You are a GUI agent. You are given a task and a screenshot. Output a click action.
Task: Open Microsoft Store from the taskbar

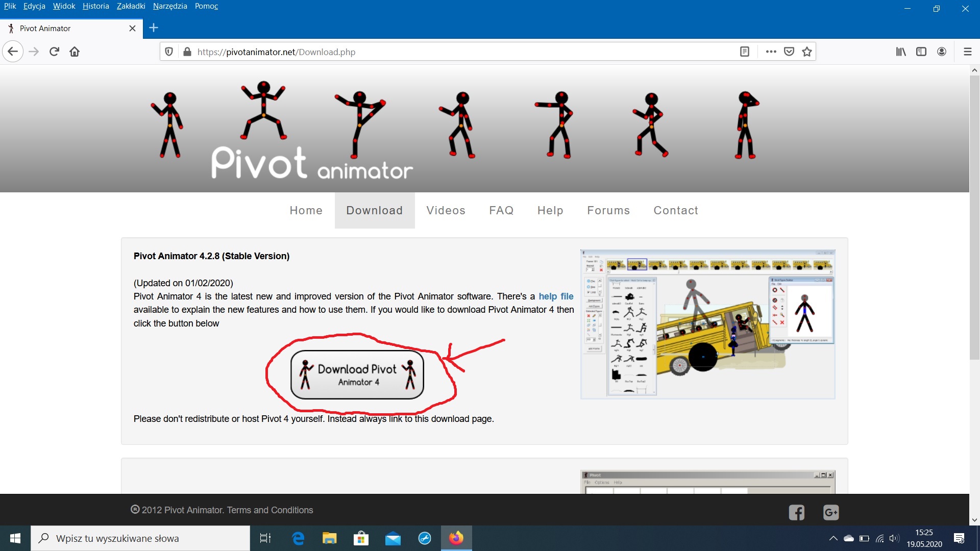pyautogui.click(x=361, y=538)
